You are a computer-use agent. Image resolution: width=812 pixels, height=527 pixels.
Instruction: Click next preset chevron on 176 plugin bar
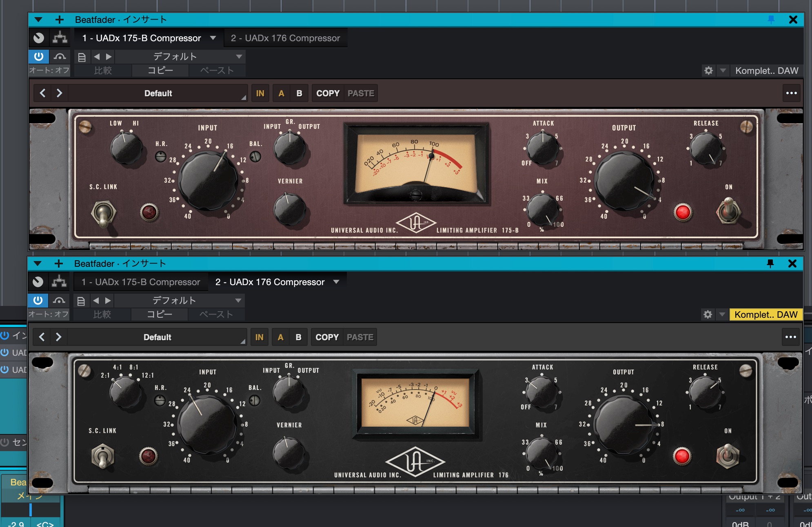click(59, 337)
